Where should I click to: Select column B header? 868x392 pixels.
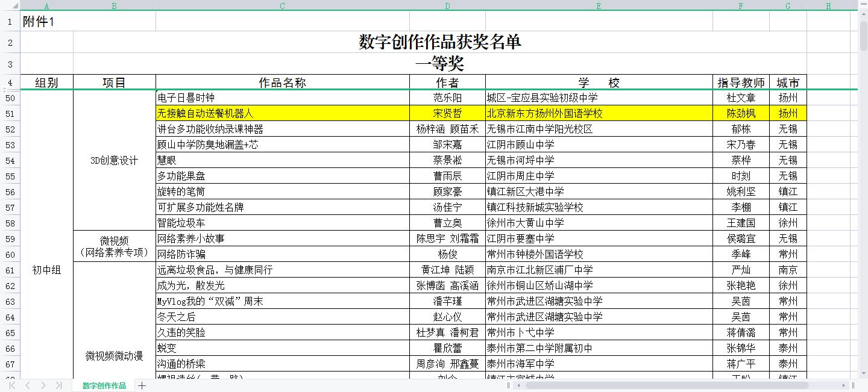pos(115,5)
